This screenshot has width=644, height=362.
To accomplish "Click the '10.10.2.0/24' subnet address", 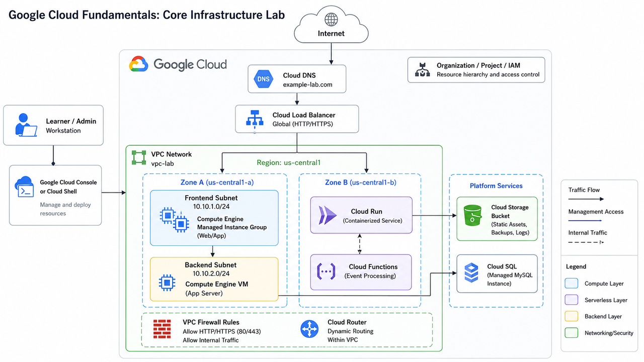I will pyautogui.click(x=211, y=274).
